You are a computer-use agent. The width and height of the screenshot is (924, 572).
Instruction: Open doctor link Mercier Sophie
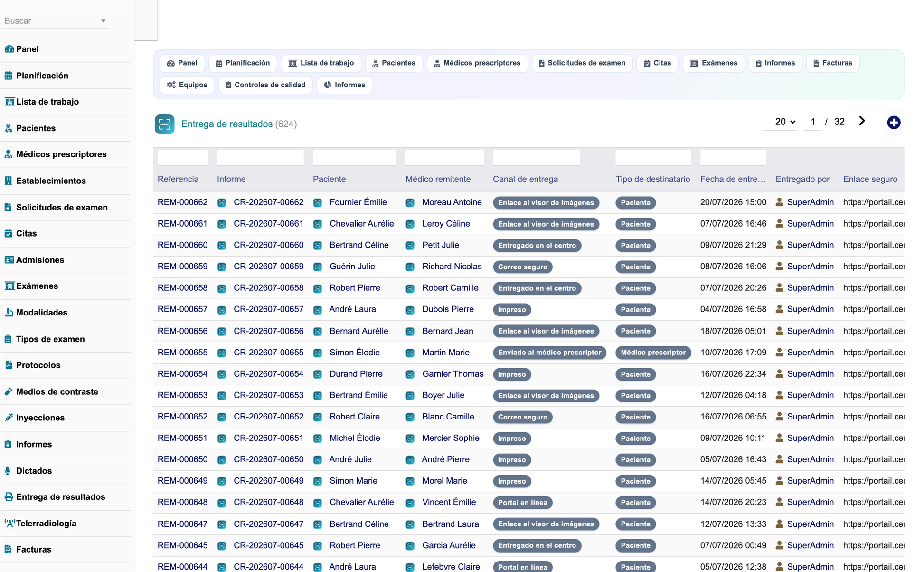pyautogui.click(x=451, y=438)
